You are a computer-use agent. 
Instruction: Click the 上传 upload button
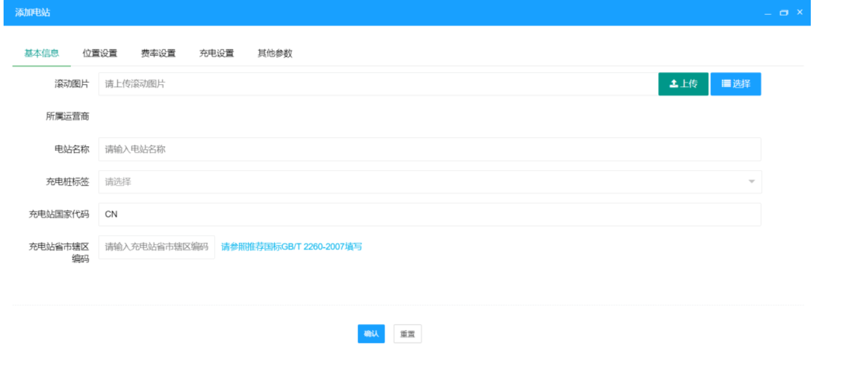tap(683, 84)
